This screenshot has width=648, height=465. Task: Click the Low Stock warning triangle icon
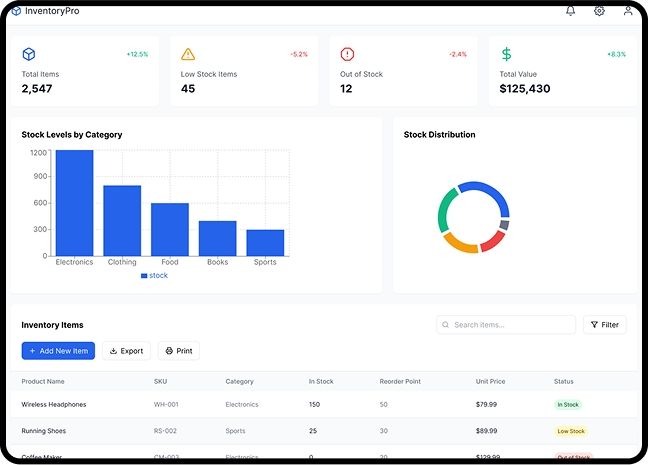pyautogui.click(x=188, y=54)
